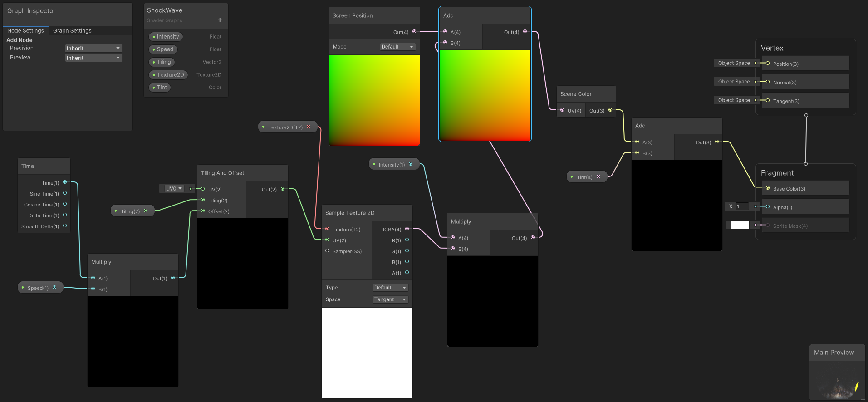Click the Sampler(SS) input port

(x=327, y=251)
